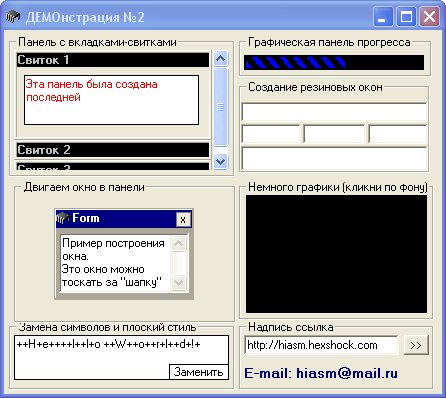Click the Hello World symbol text field
Screen dimensions: 446x398
coord(121,357)
